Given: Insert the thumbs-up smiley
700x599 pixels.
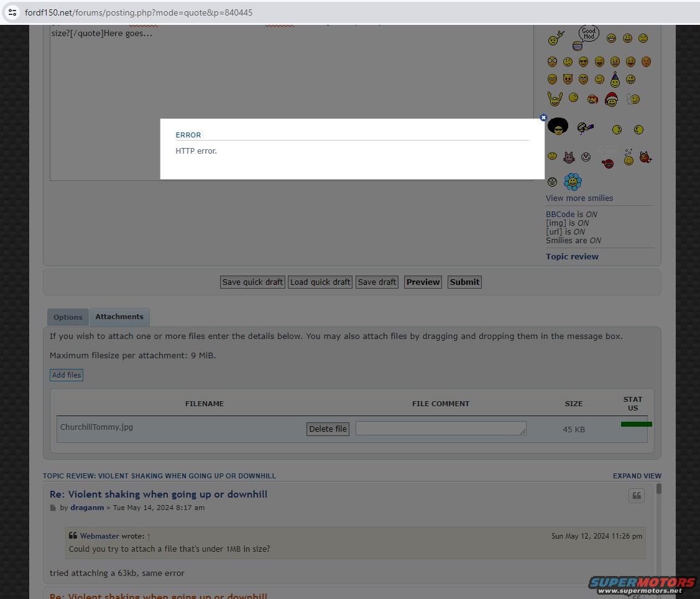Looking at the screenshot, I should click(x=633, y=99).
